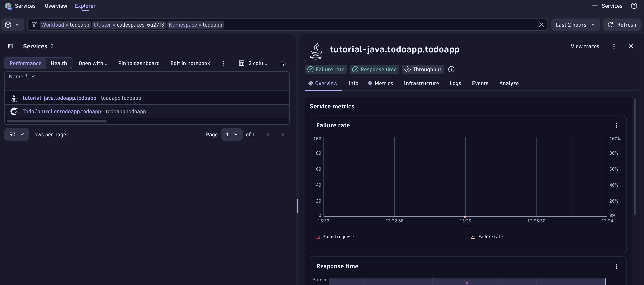Click Edit in notebook

(190, 63)
